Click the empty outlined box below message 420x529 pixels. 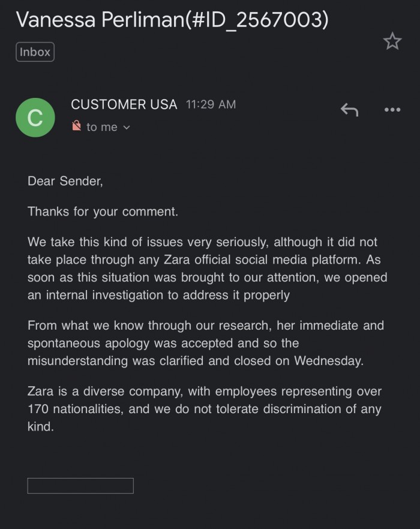pos(80,486)
